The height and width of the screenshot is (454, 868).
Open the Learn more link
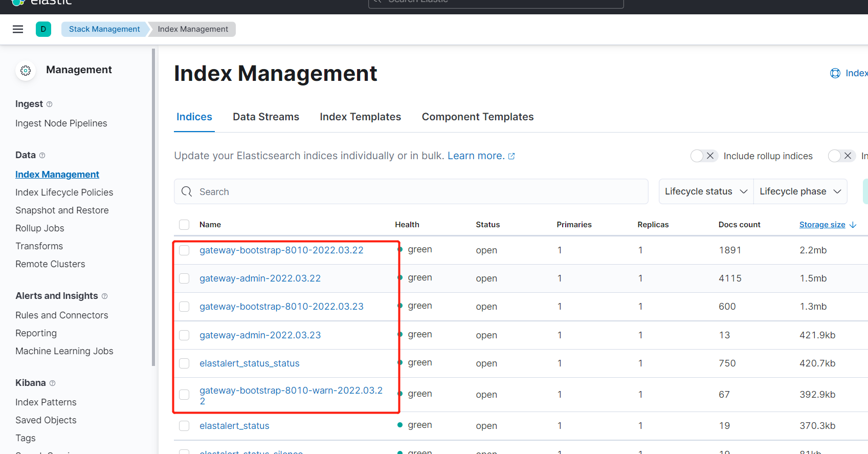(476, 156)
